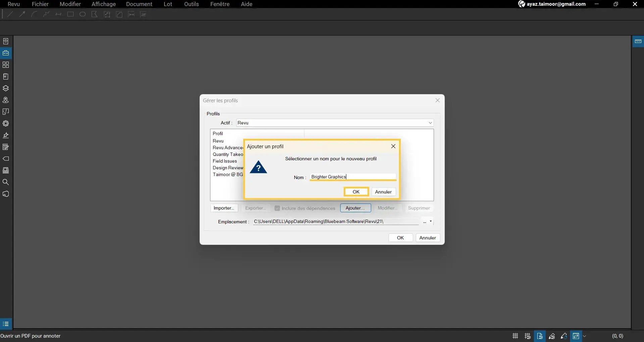Screen dimensions: 644x342
Task: Click inside the Nom profile name field
Action: tap(353, 177)
